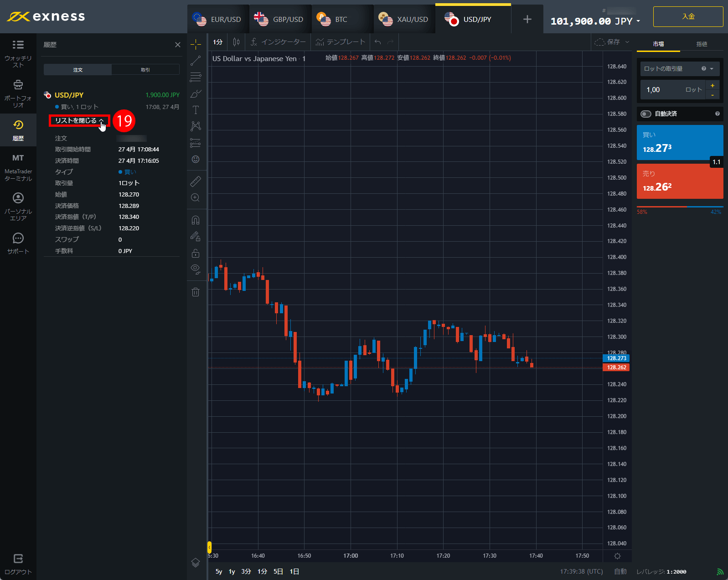Select the trend line drawing tool
728x580 pixels.
(x=196, y=61)
